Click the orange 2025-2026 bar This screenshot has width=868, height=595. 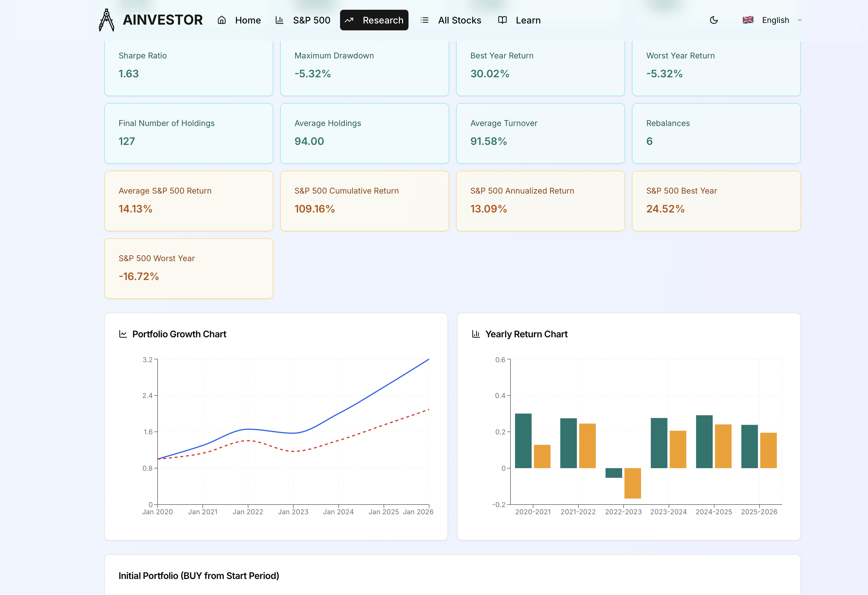(x=768, y=450)
